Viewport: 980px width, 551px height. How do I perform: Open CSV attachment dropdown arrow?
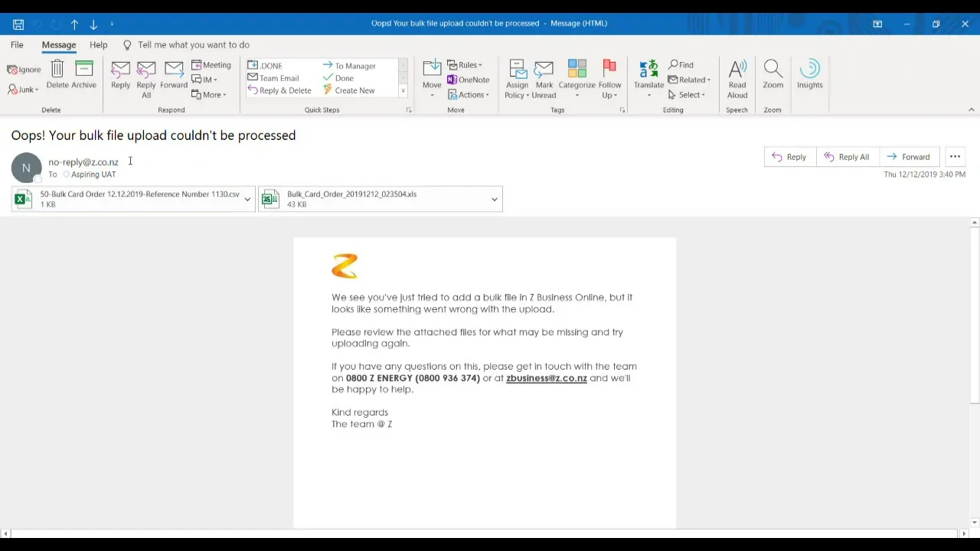(247, 200)
